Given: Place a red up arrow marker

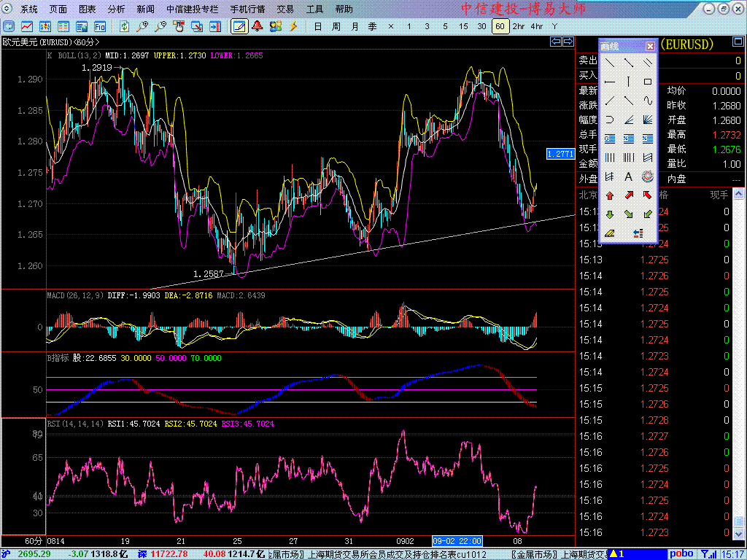Looking at the screenshot, I should 609,195.
